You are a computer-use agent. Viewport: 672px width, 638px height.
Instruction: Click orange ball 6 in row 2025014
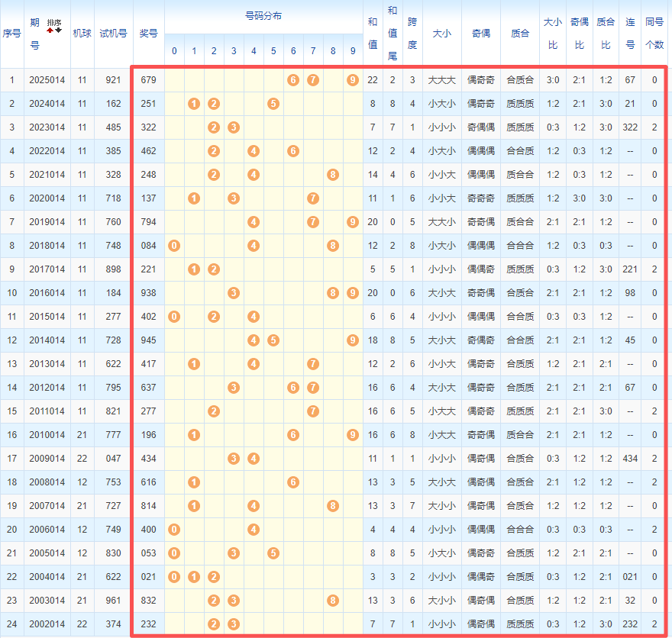pyautogui.click(x=293, y=80)
